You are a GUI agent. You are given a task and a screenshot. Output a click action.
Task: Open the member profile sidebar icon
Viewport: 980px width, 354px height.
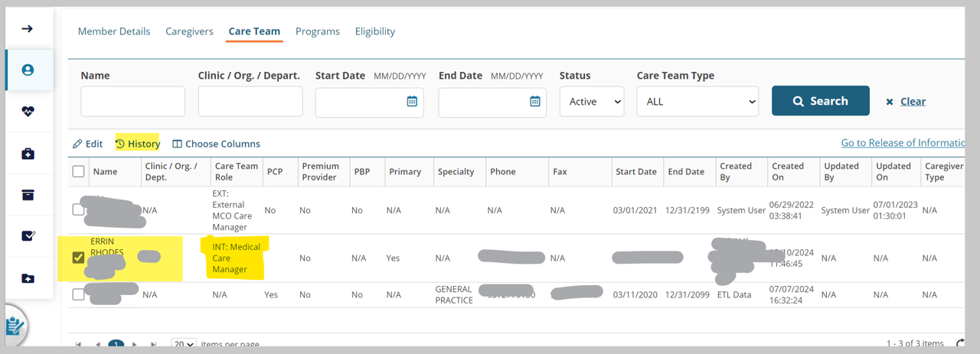coord(28,70)
